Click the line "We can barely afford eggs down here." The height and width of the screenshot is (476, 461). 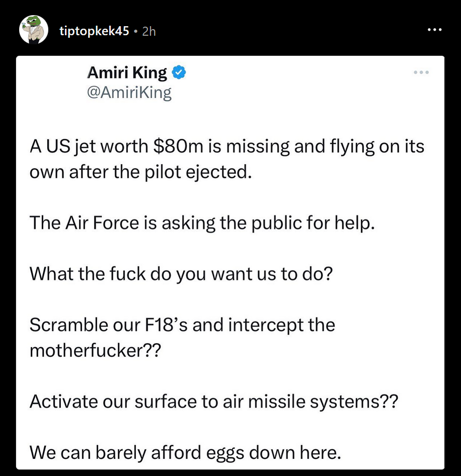click(x=185, y=452)
